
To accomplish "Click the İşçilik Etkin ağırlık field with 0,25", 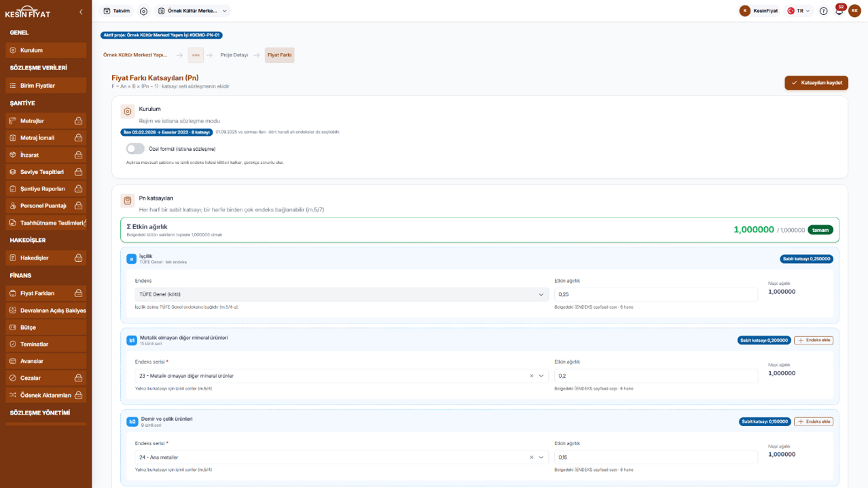I will pos(656,294).
